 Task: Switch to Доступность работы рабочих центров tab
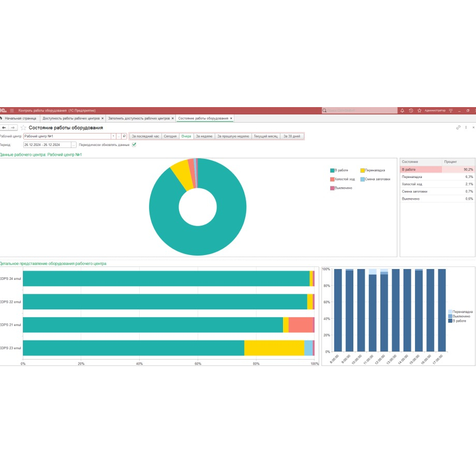tap(71, 118)
